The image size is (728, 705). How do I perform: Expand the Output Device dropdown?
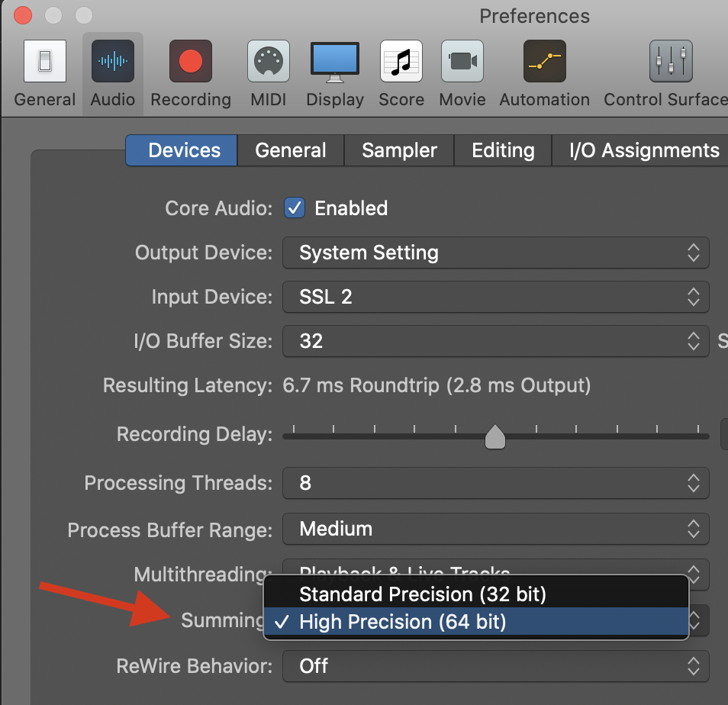point(495,253)
